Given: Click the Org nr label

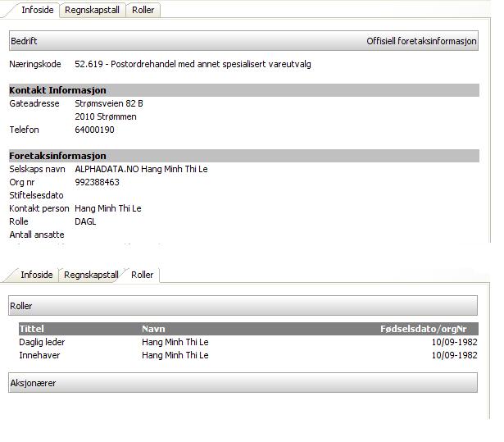Looking at the screenshot, I should coord(22,182).
